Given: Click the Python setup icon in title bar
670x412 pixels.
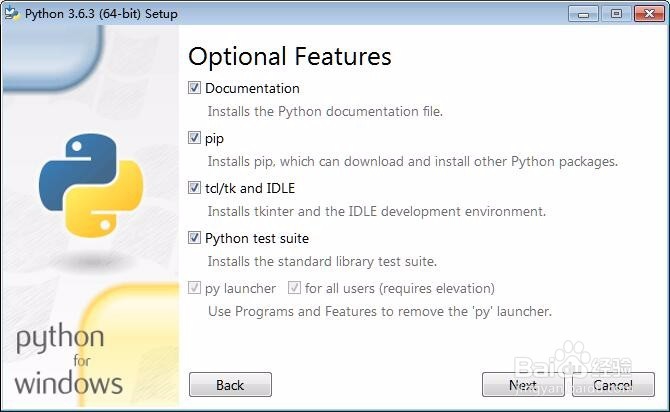Looking at the screenshot, I should (x=11, y=12).
